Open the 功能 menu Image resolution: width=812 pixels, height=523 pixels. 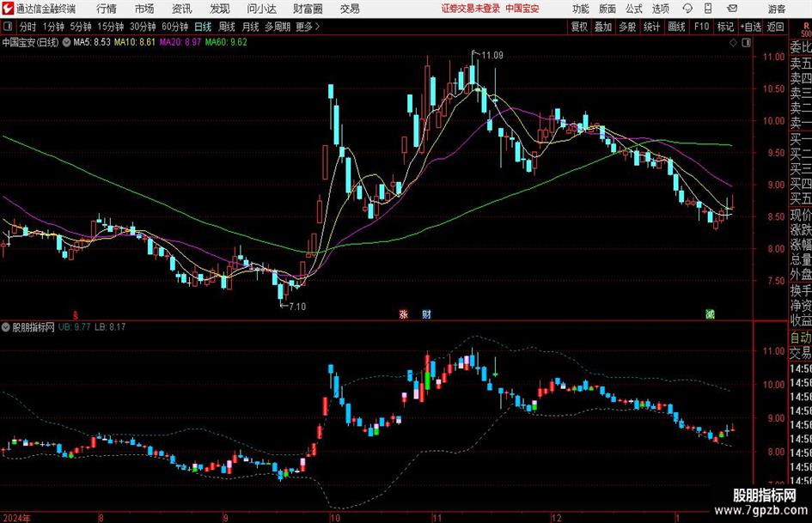tap(581, 9)
